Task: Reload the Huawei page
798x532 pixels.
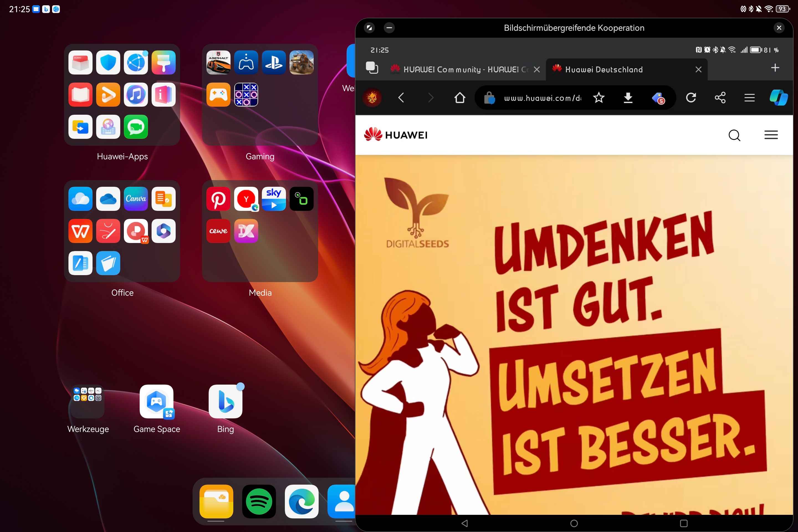Action: click(x=691, y=98)
